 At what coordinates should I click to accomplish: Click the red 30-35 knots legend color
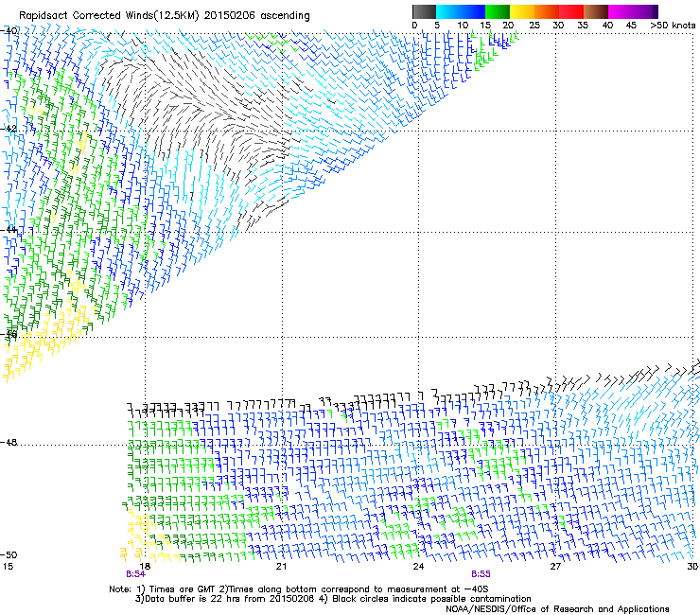point(571,11)
